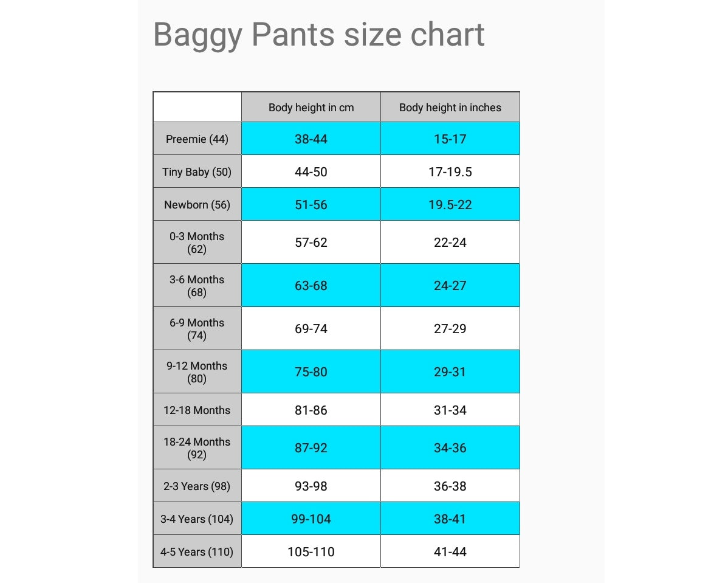Select the 9-12 Months (80) label

click(197, 372)
